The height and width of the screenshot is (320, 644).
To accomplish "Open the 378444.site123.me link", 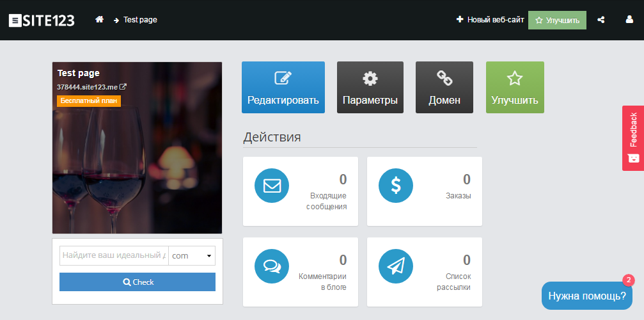I will click(87, 87).
